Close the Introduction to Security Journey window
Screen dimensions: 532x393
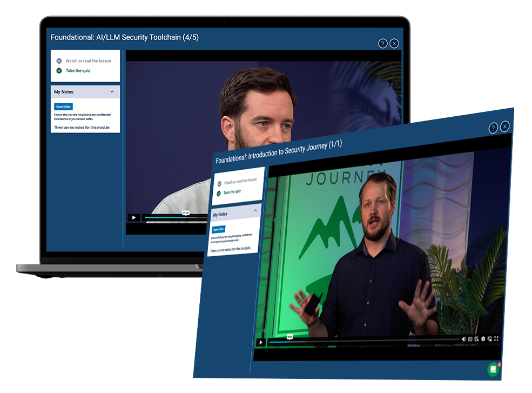(x=505, y=126)
